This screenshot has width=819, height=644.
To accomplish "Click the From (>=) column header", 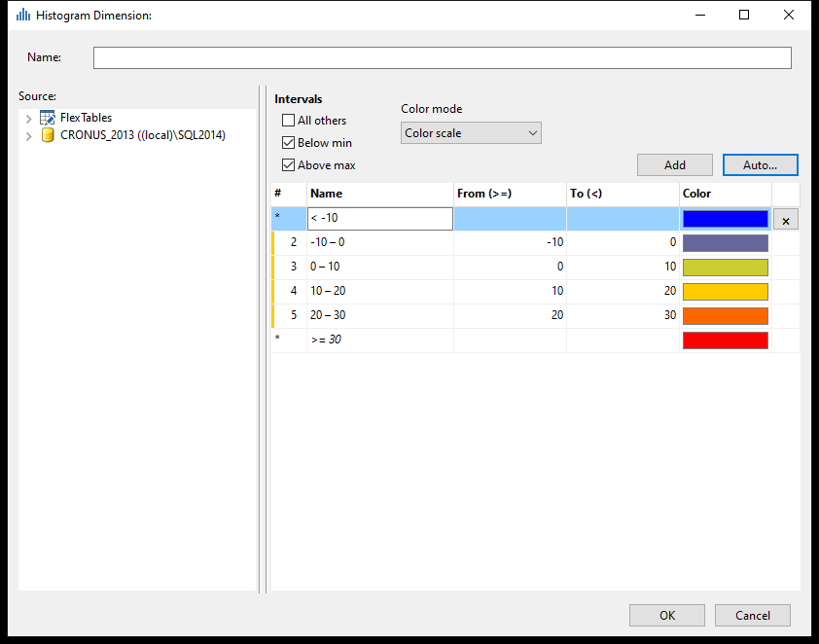I will pos(510,194).
